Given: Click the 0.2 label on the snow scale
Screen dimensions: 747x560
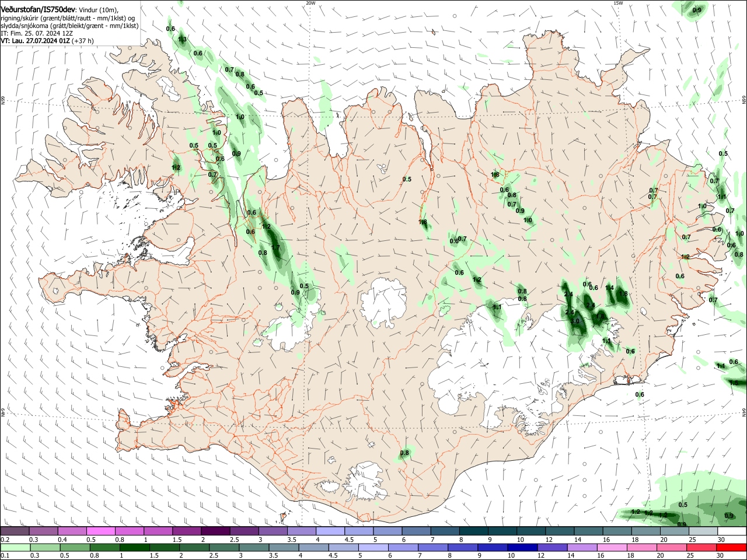Looking at the screenshot, I should 5,540.
